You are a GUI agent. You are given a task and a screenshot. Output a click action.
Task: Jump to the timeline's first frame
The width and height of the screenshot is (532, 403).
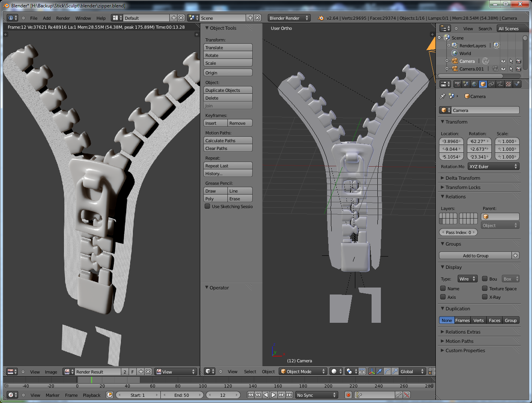pyautogui.click(x=250, y=395)
